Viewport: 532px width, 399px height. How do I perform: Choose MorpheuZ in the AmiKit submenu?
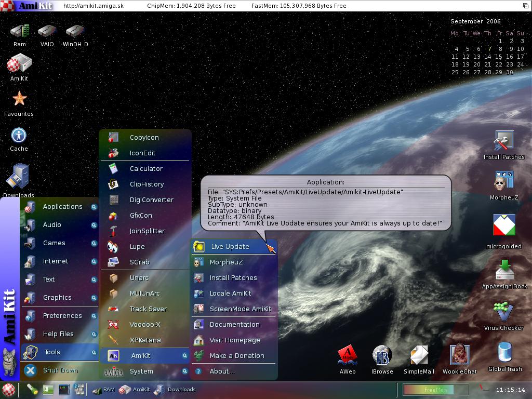[234, 262]
